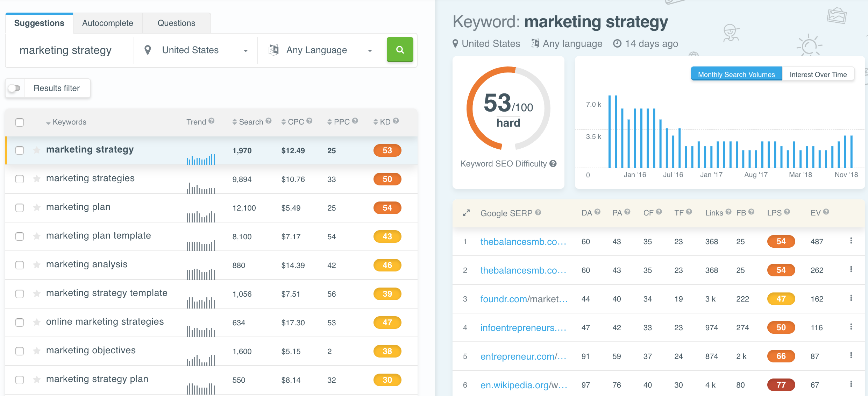Sort table by Search volume column

pos(248,122)
